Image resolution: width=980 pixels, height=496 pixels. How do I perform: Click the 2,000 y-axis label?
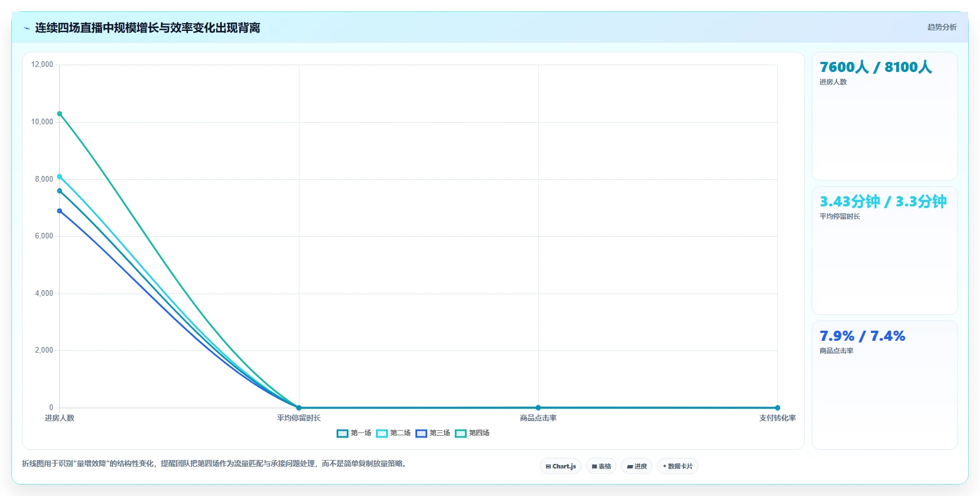point(44,350)
